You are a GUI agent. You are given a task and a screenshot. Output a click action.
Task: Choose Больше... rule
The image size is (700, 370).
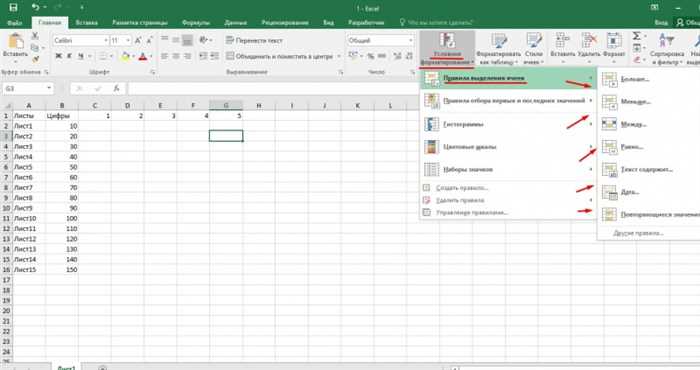pyautogui.click(x=649, y=79)
